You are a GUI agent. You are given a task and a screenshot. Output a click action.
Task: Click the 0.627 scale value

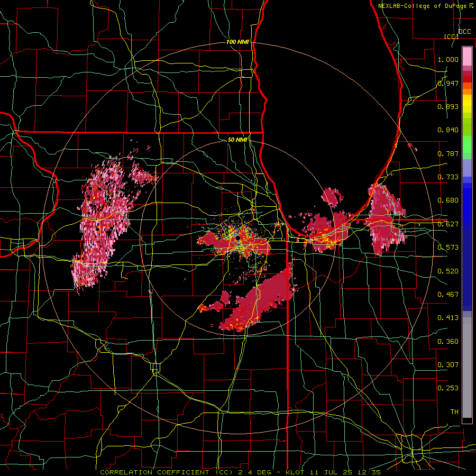[448, 224]
